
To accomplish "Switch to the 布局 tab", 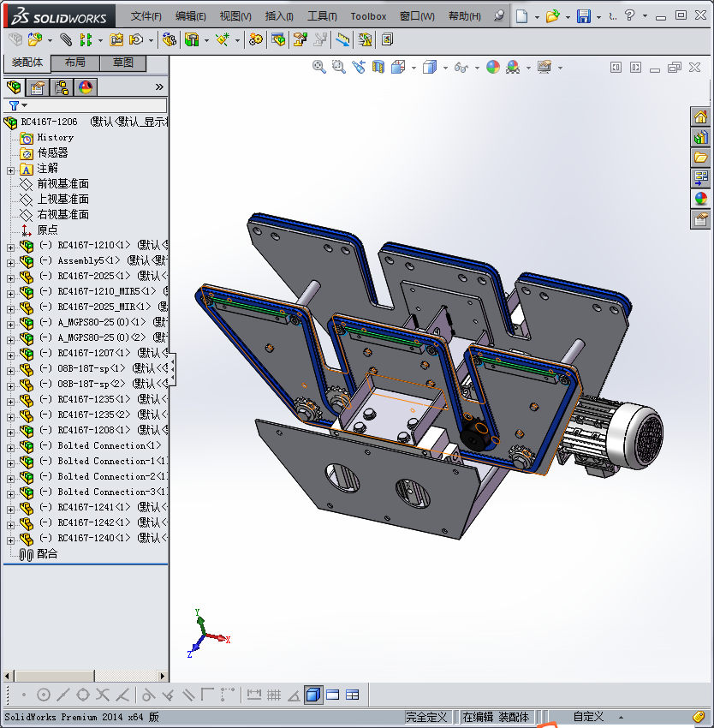I will click(74, 63).
